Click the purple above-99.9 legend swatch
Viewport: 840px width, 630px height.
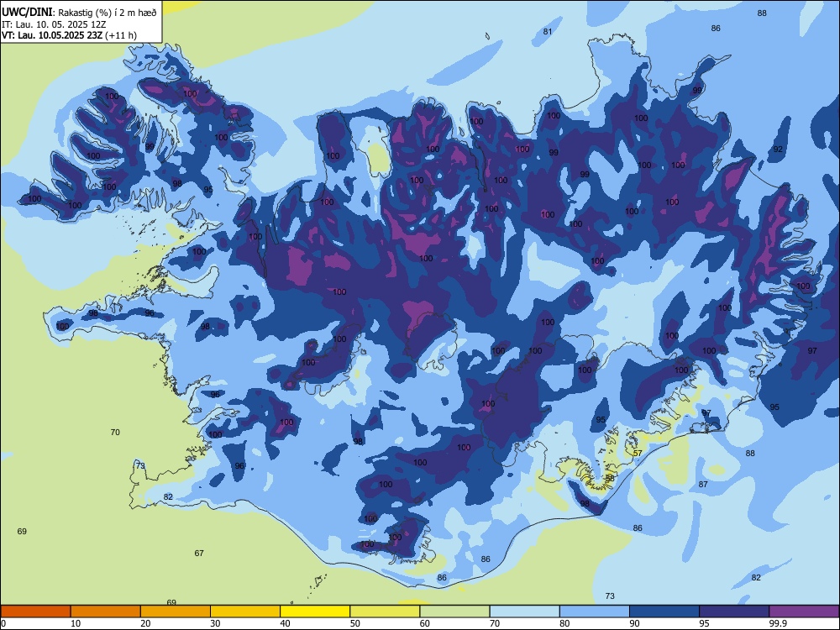click(x=804, y=612)
